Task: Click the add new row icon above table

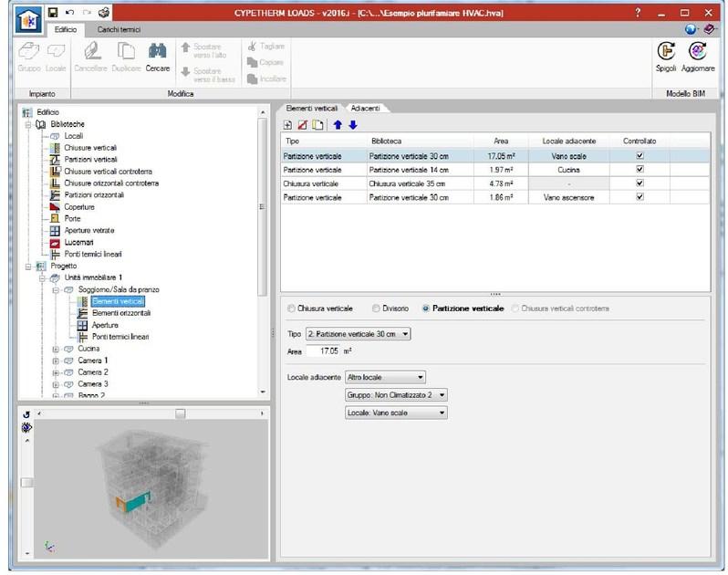Action: tap(288, 125)
